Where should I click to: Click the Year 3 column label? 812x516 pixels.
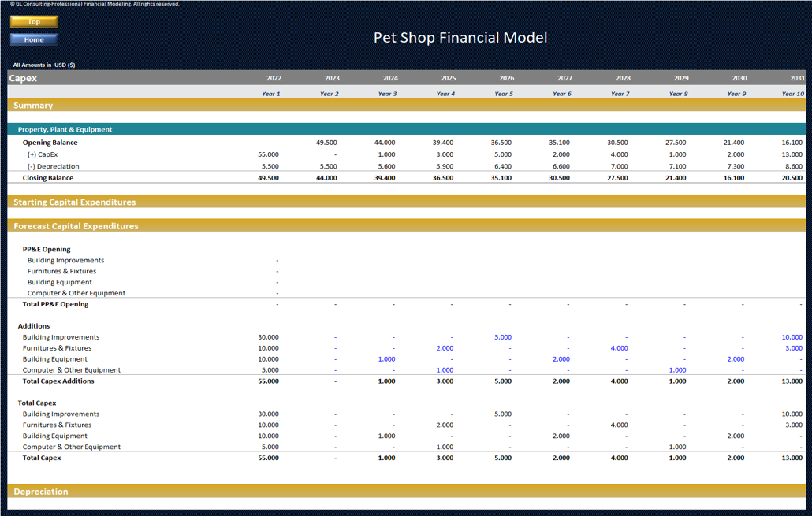[x=387, y=94]
